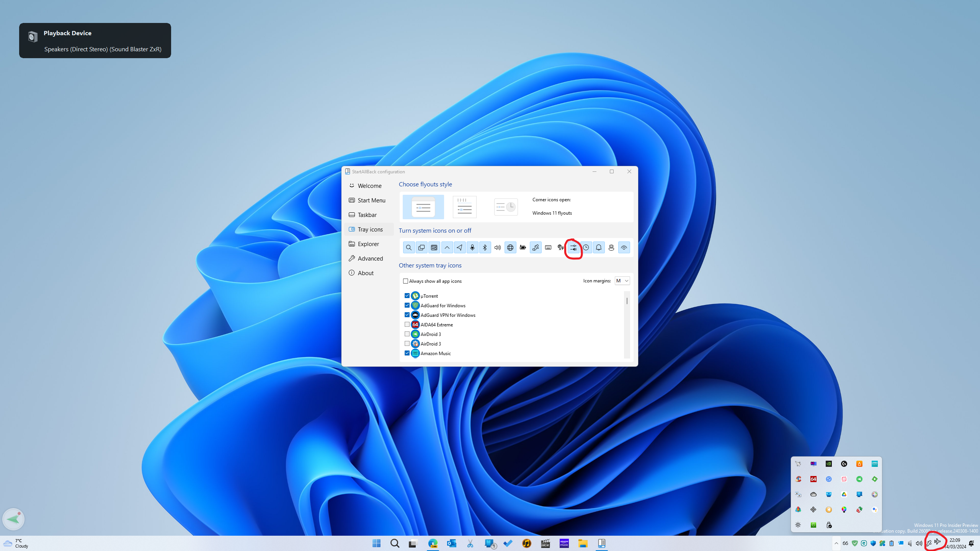Enable Always show all app icons
The height and width of the screenshot is (551, 980).
(406, 281)
